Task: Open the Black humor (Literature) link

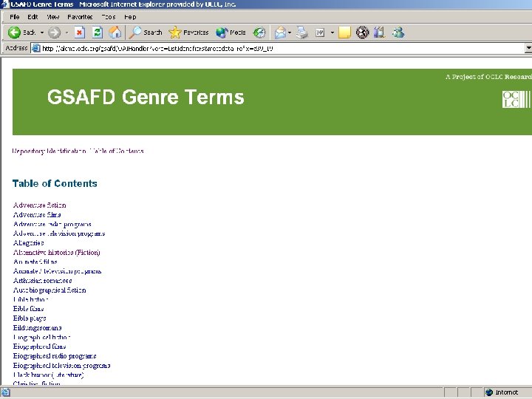Action: pyautogui.click(x=49, y=375)
